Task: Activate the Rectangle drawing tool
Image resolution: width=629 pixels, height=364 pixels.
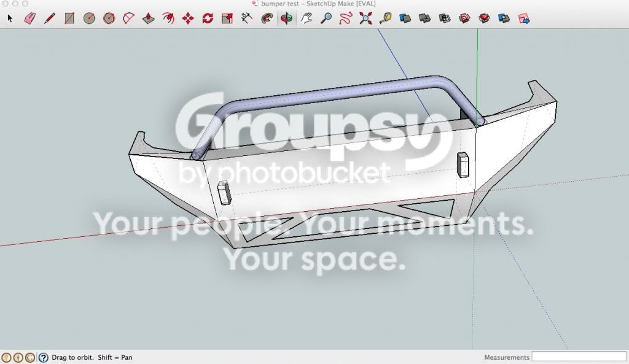Action: (69, 18)
